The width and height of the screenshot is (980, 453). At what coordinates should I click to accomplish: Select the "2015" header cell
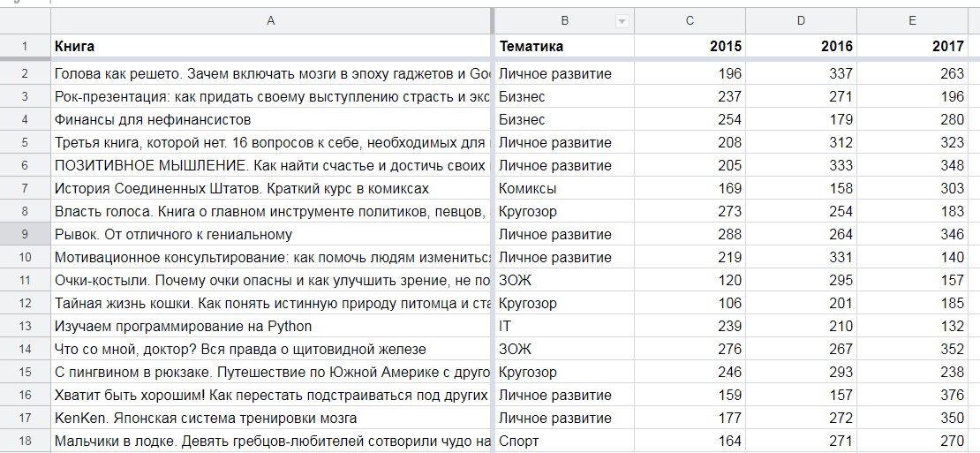(x=690, y=46)
